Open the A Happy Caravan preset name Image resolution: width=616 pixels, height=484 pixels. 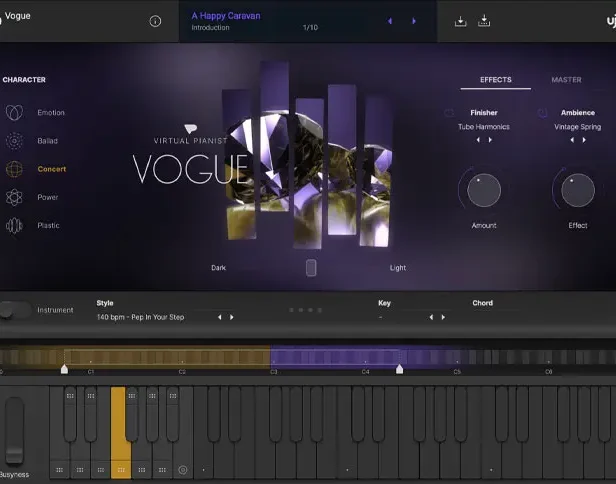click(x=226, y=16)
